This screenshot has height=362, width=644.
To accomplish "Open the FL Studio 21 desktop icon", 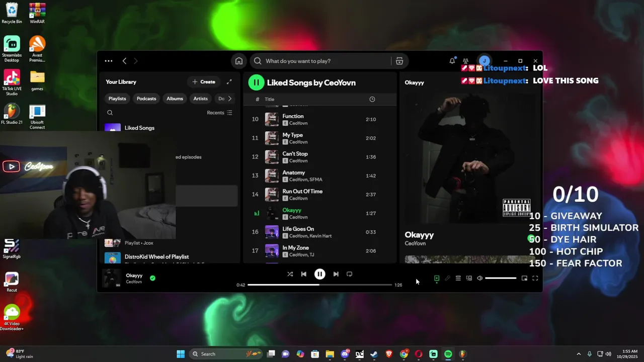I will click(12, 115).
